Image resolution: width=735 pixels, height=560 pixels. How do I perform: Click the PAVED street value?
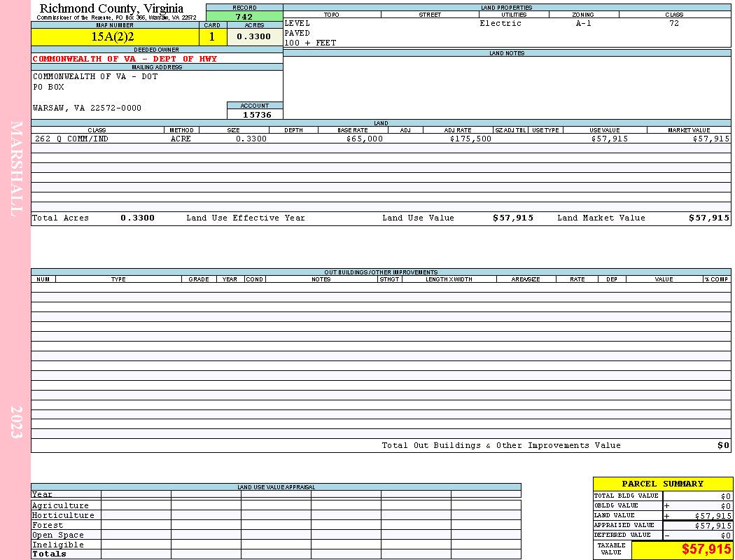(x=297, y=34)
